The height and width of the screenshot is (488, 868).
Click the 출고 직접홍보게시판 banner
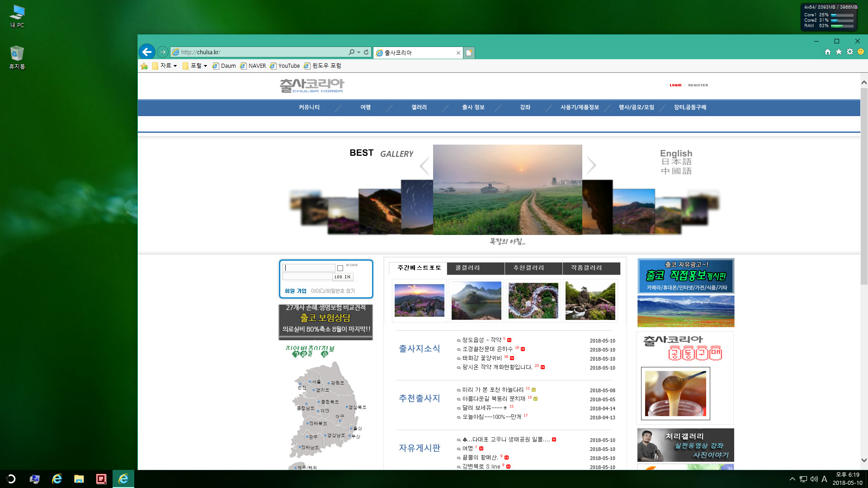pos(686,276)
